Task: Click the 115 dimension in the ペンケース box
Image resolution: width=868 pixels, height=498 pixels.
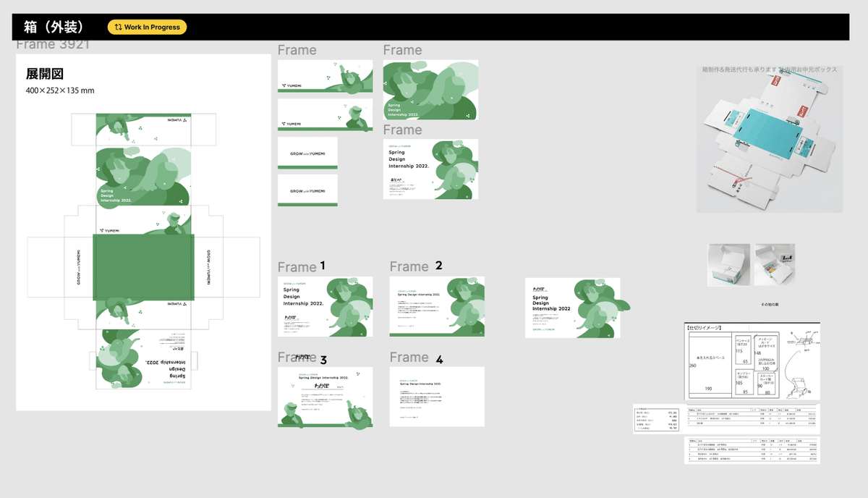Action: coord(739,351)
